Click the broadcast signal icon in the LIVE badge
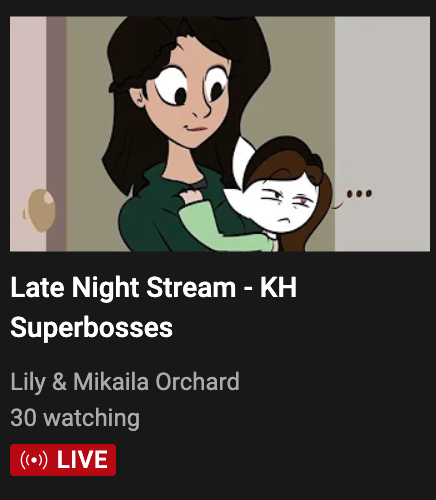The height and width of the screenshot is (500, 436). [x=34, y=460]
